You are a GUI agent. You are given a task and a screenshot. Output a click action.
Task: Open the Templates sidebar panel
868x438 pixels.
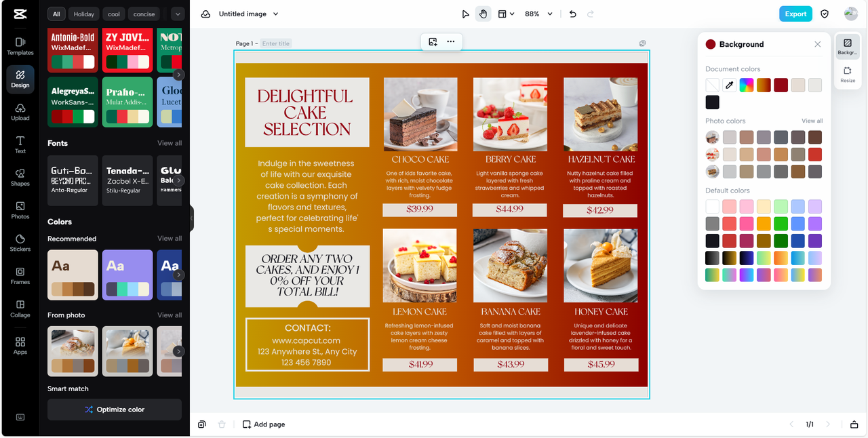coord(20,46)
